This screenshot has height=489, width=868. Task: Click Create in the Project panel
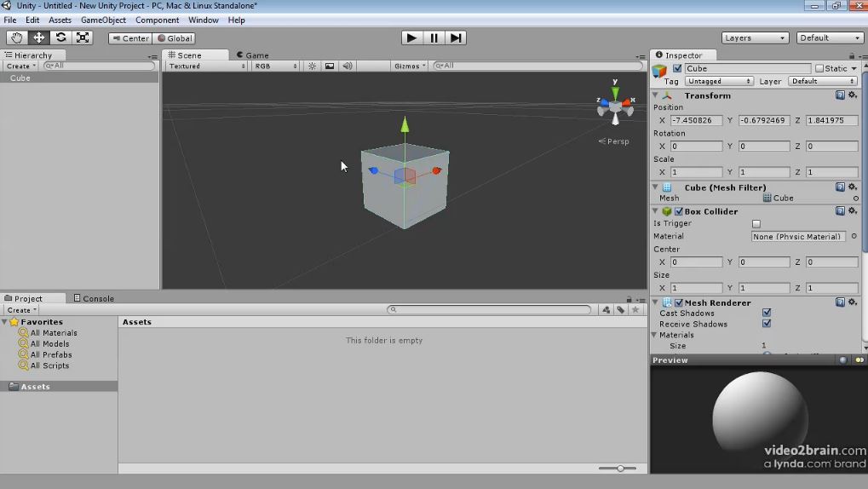point(21,310)
